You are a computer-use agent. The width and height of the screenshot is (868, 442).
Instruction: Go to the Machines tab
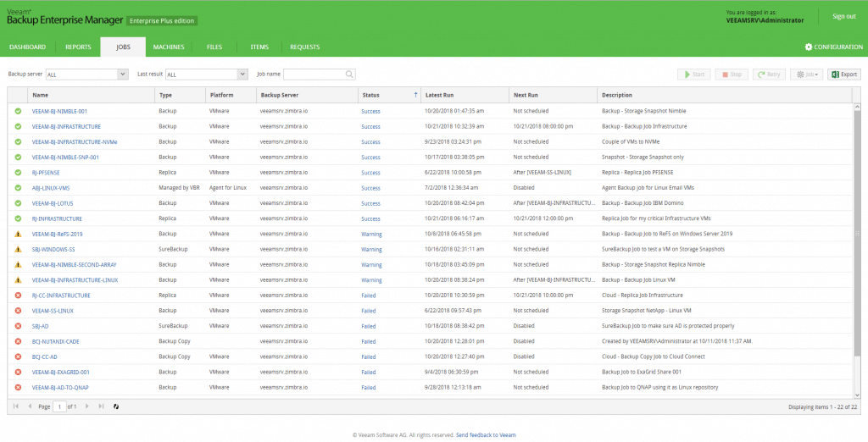pos(169,47)
